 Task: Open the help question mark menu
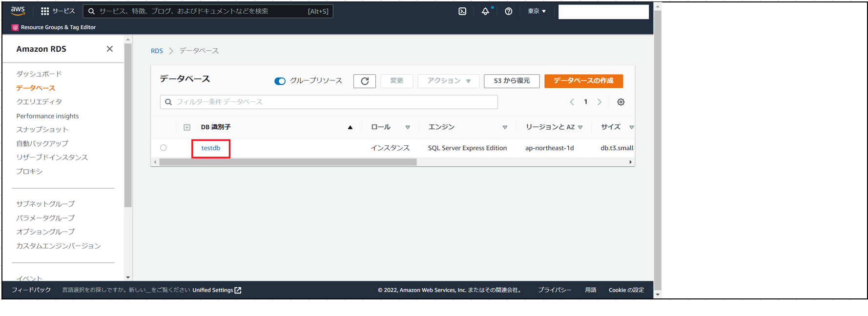pos(509,11)
